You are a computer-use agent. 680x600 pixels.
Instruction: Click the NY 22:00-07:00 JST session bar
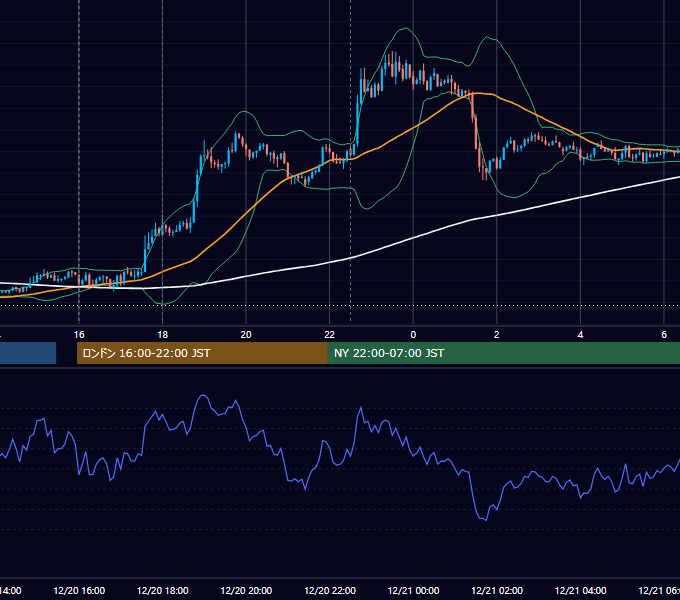[x=503, y=353]
